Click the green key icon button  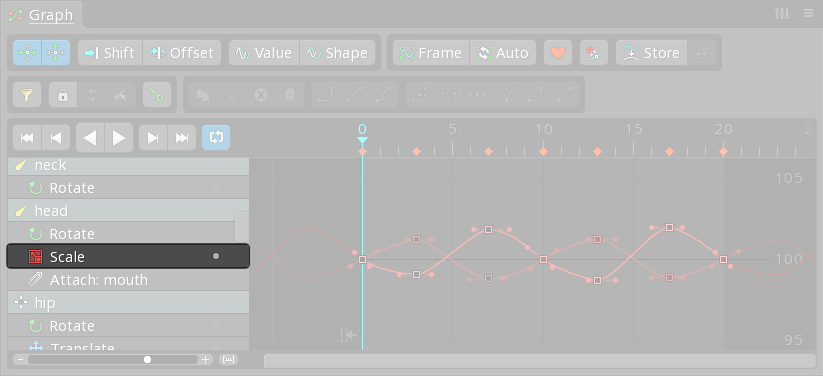pyautogui.click(x=157, y=95)
